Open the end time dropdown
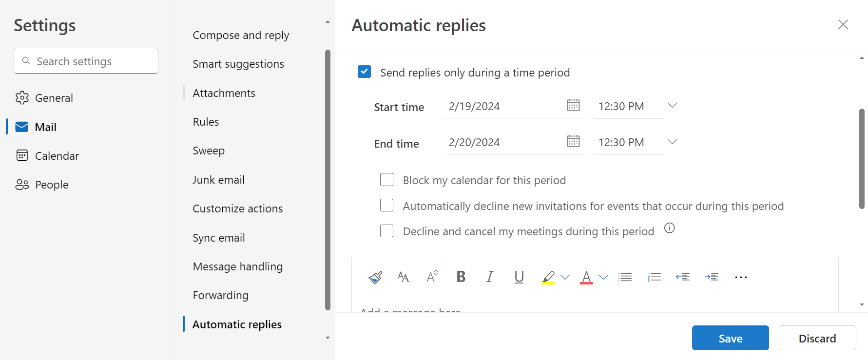 [x=672, y=142]
